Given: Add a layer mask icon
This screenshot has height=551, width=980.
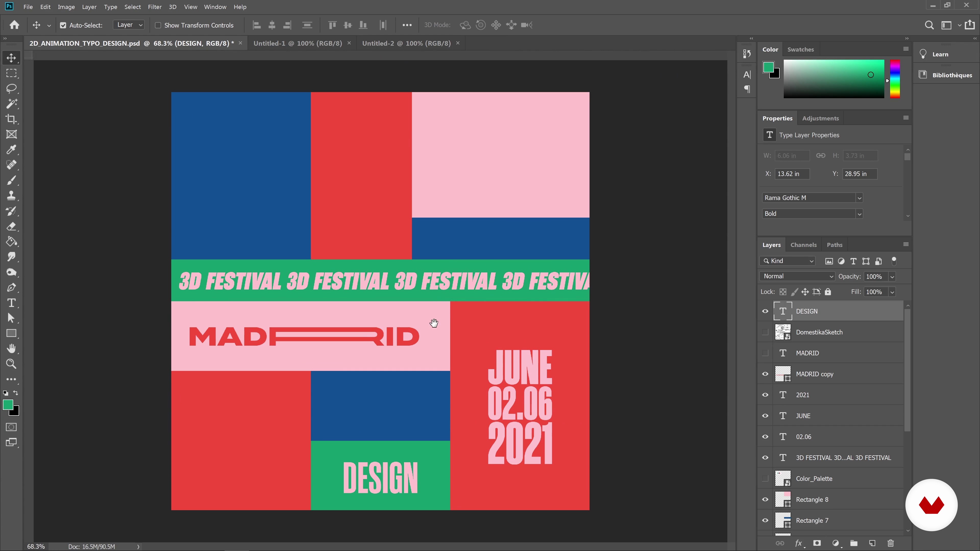Looking at the screenshot, I should (x=817, y=543).
